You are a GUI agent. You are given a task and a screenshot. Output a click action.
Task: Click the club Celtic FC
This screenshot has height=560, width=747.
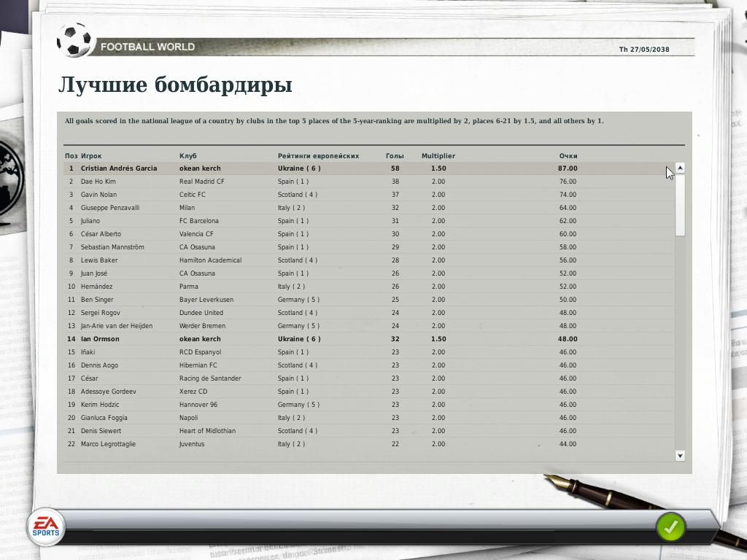click(x=193, y=194)
